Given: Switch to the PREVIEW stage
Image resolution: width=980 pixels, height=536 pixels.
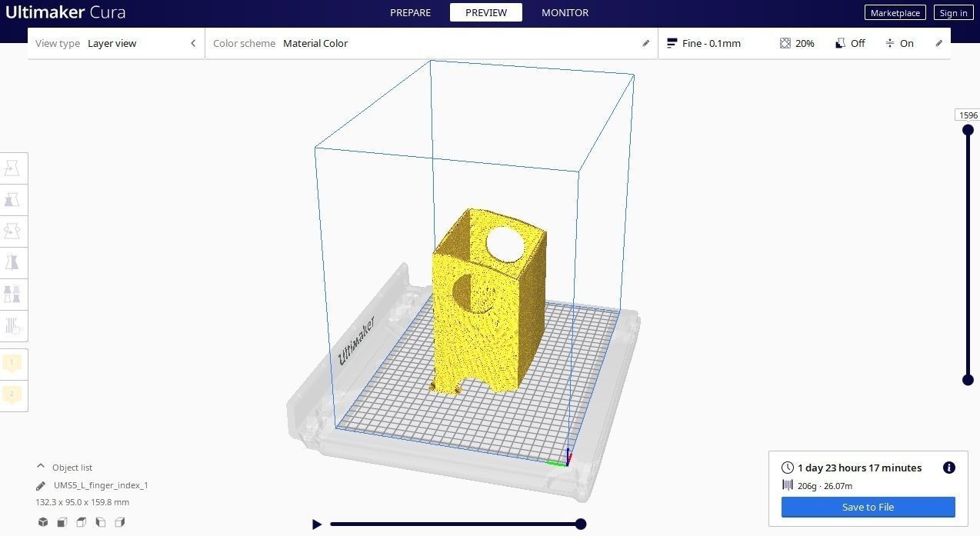Looking at the screenshot, I should click(486, 12).
